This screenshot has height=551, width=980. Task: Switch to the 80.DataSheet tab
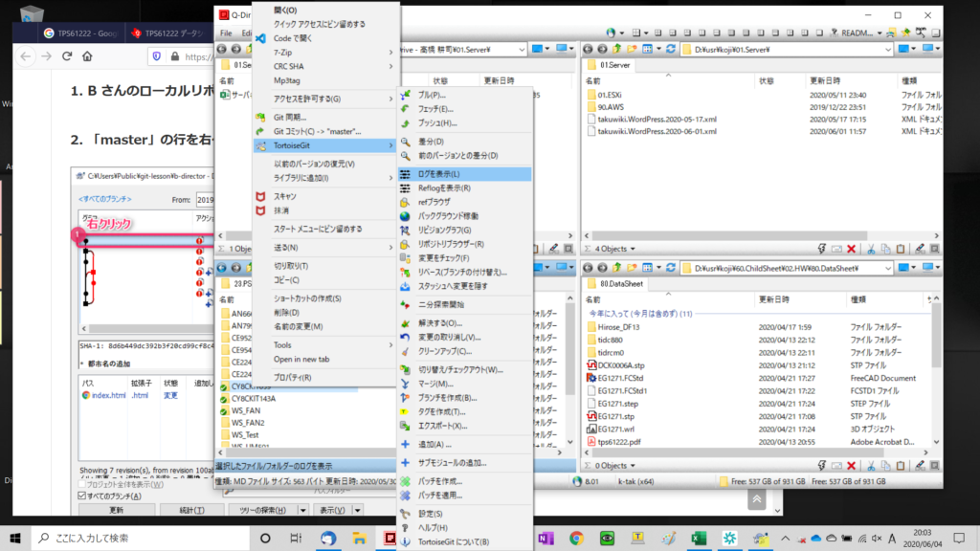[621, 284]
